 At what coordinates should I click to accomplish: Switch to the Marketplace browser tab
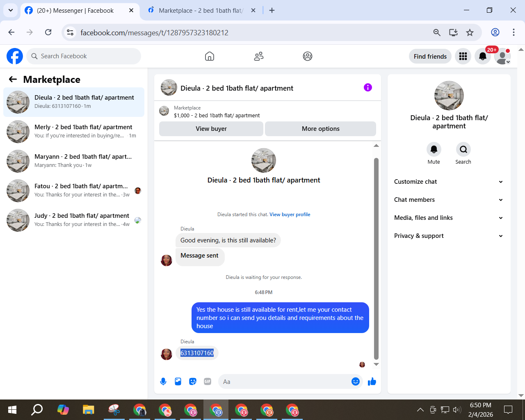200,11
